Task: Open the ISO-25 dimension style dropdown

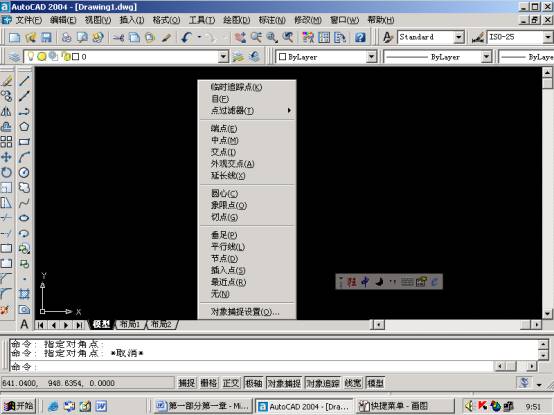Action: click(548, 37)
